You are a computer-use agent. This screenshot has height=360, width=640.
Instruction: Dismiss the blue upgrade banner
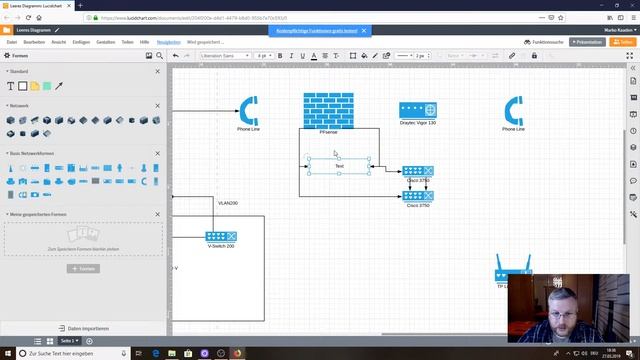[364, 31]
